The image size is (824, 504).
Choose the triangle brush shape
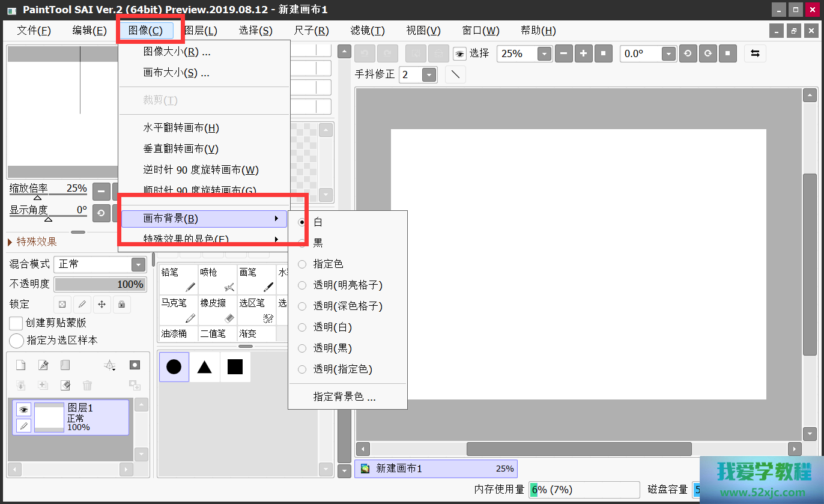(x=204, y=367)
